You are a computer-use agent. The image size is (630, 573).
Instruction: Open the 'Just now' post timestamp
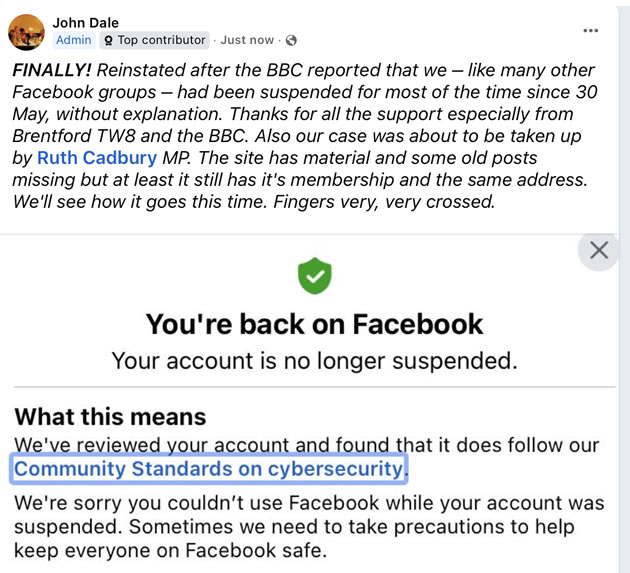coord(247,40)
